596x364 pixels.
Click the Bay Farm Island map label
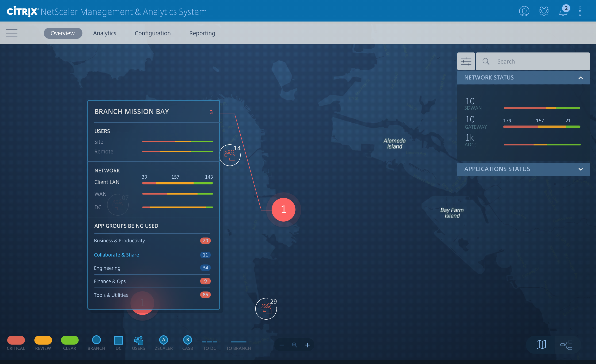pos(452,213)
